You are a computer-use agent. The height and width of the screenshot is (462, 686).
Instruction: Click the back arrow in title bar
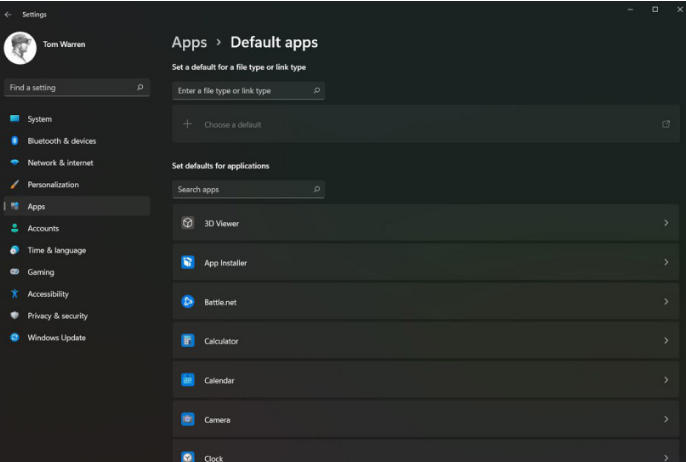pos(9,15)
